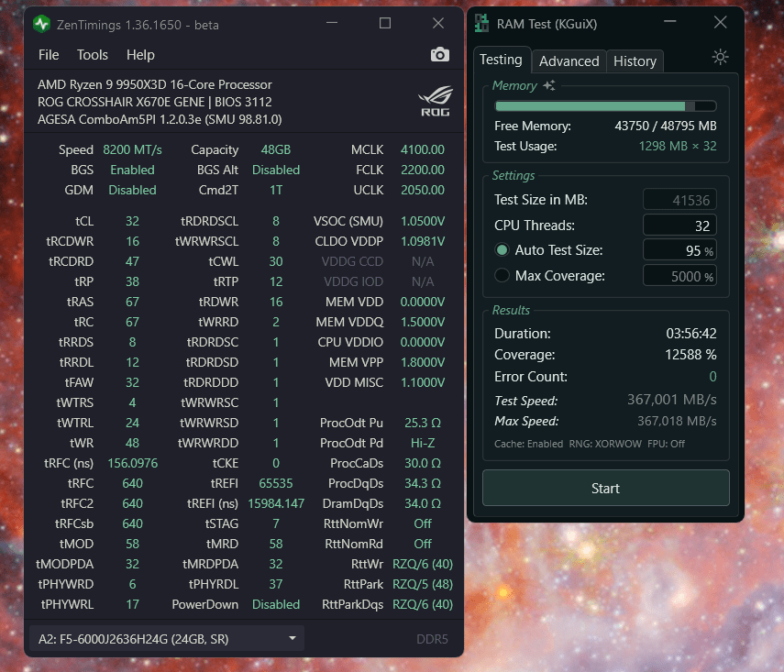The height and width of the screenshot is (672, 784).
Task: Select the Auto Test Size radio button
Action: click(x=502, y=250)
